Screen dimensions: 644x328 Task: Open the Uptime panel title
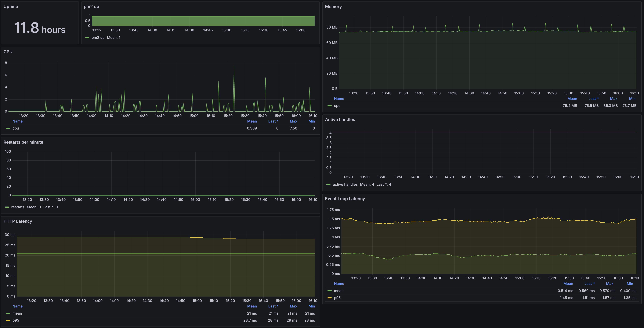click(11, 7)
